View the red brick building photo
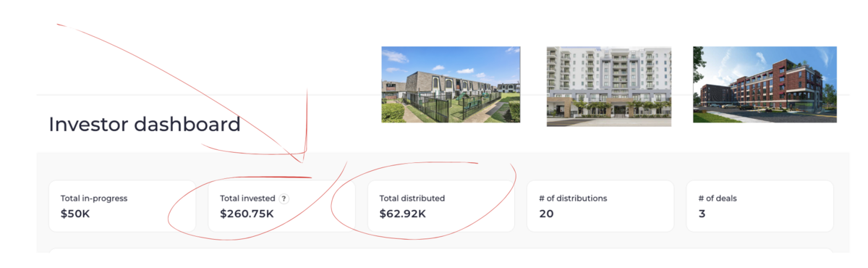The width and height of the screenshot is (868, 268). (765, 84)
